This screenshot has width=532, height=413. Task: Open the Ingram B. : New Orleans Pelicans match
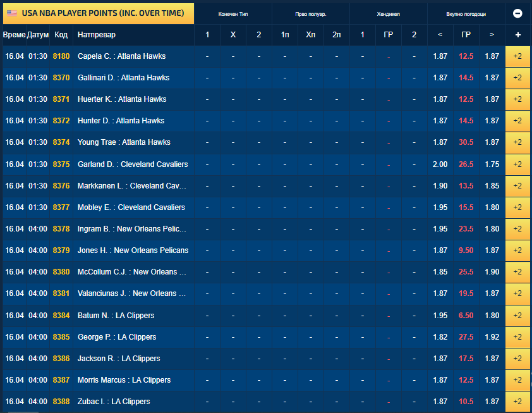132,229
